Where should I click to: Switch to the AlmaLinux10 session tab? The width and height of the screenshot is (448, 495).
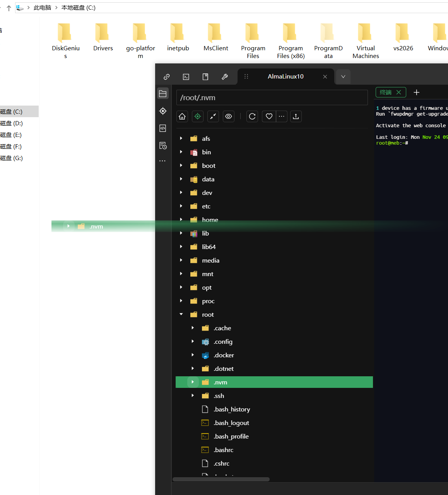pos(286,77)
